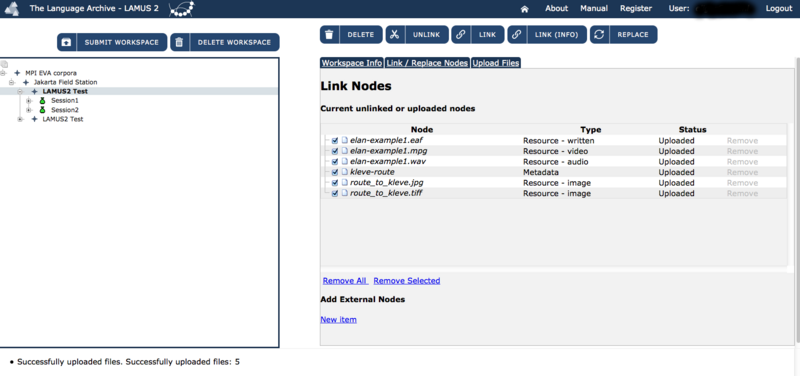Log out via the Logout link
Screen dimensions: 800x376
[779, 8]
